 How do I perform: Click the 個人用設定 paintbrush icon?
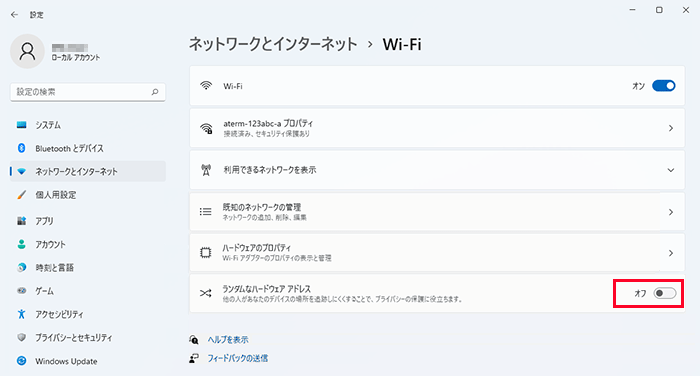click(x=21, y=195)
